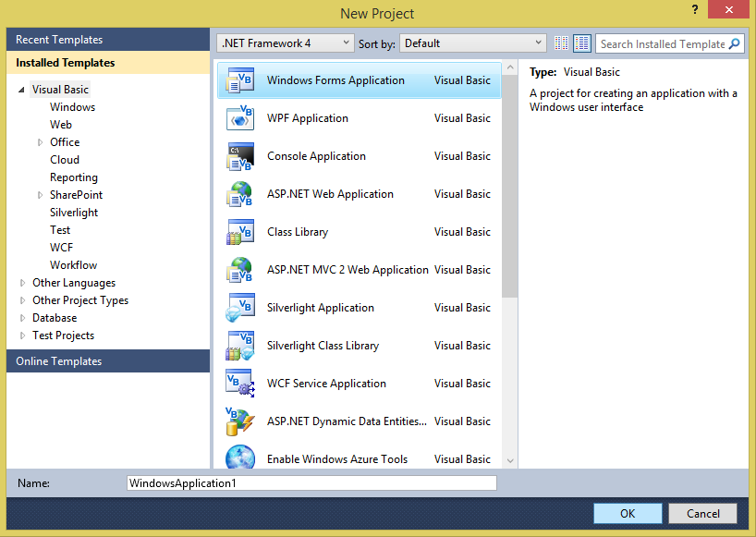This screenshot has width=756, height=537.
Task: Select the 'ASP.NET Web Application' template name
Action: pyautogui.click(x=330, y=194)
